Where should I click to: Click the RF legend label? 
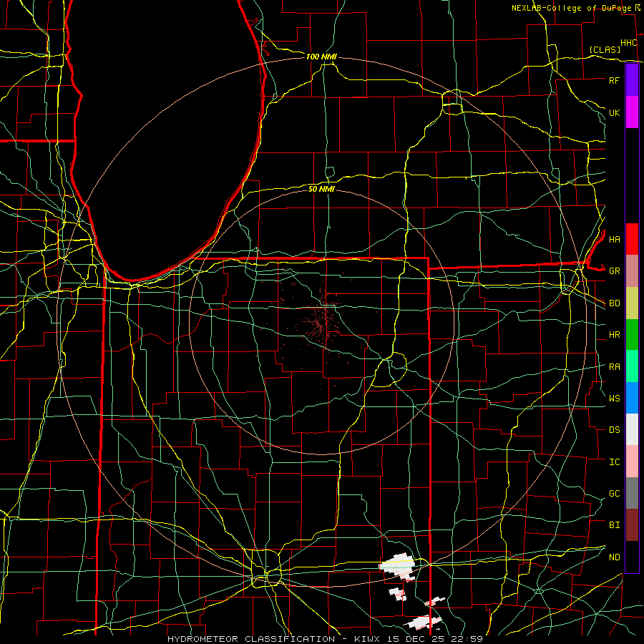[x=614, y=80]
